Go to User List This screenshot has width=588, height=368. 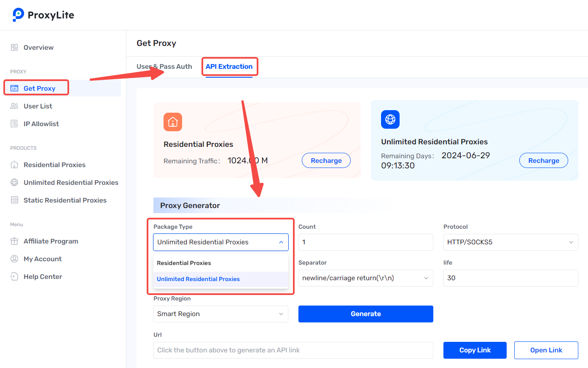tap(38, 106)
